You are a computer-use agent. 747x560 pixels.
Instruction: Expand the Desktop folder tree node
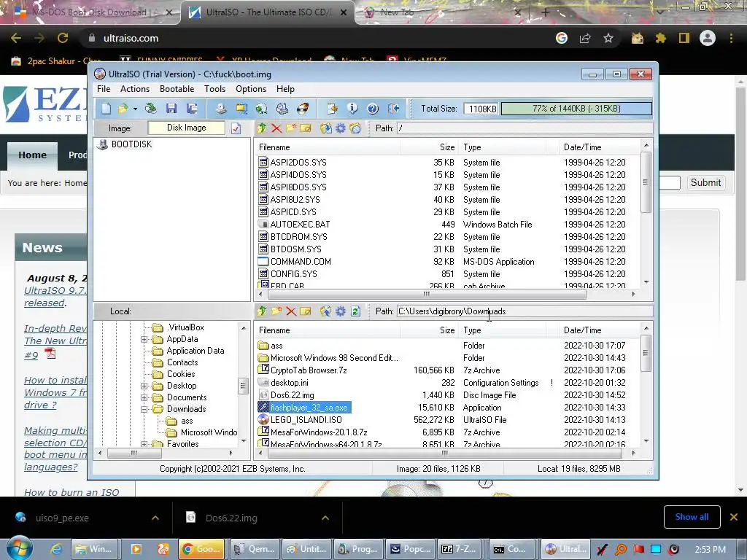144,386
